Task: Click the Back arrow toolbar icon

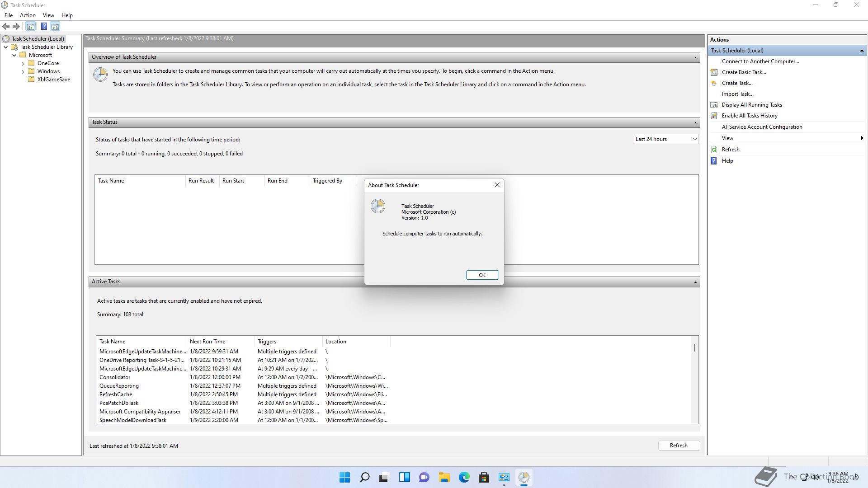Action: (x=6, y=27)
